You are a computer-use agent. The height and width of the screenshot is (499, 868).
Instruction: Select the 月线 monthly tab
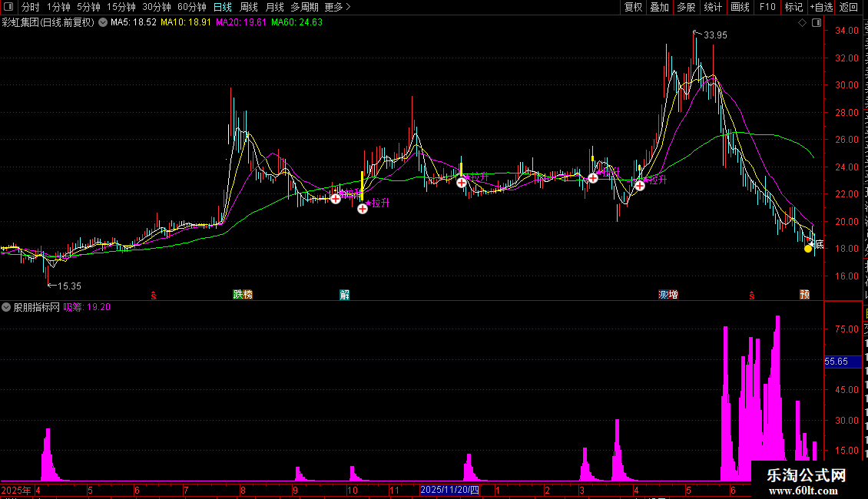(x=274, y=7)
